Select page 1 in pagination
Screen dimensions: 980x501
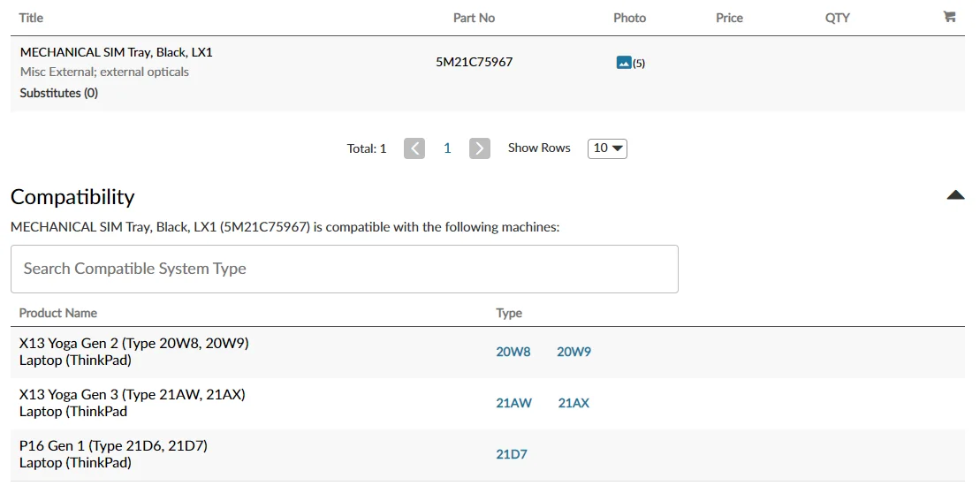tap(447, 148)
